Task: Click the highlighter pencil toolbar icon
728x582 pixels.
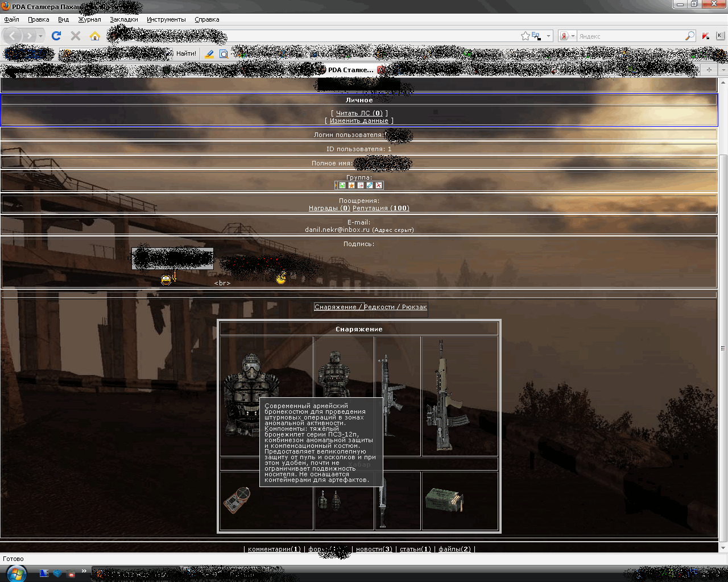Action: coord(209,54)
